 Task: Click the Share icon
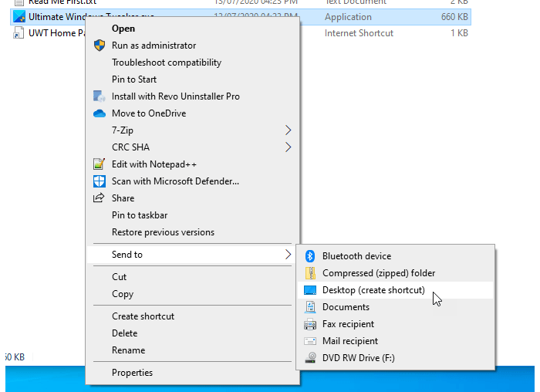(x=99, y=198)
